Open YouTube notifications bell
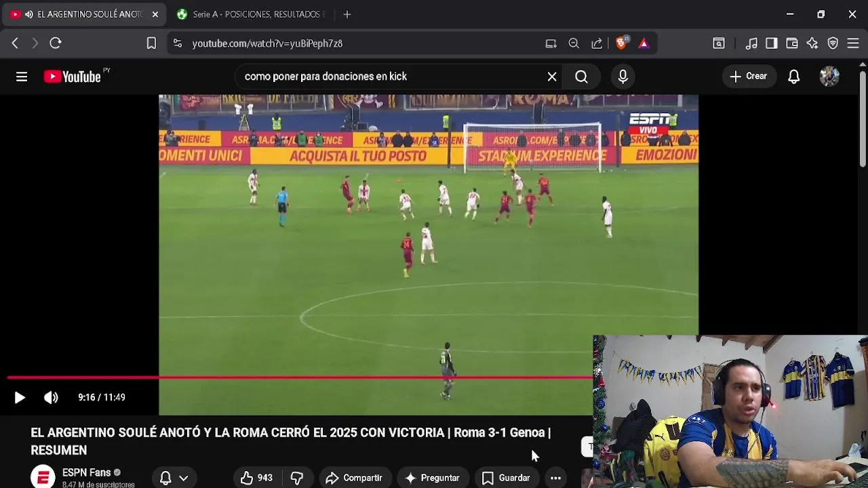Screen dimensions: 868x488 point(793,77)
